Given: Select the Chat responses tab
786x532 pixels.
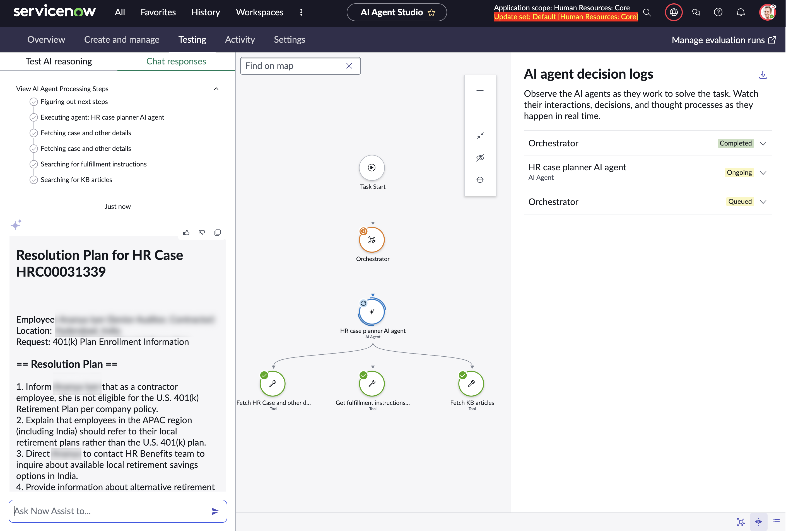Looking at the screenshot, I should [x=176, y=61].
